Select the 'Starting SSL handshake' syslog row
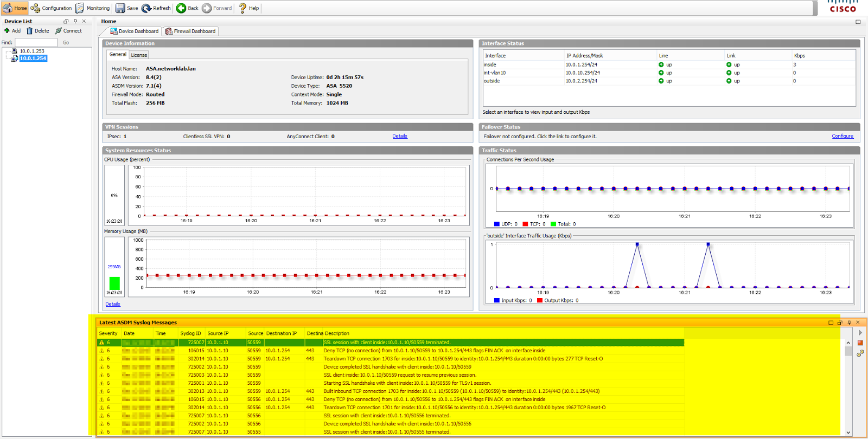 (391, 383)
